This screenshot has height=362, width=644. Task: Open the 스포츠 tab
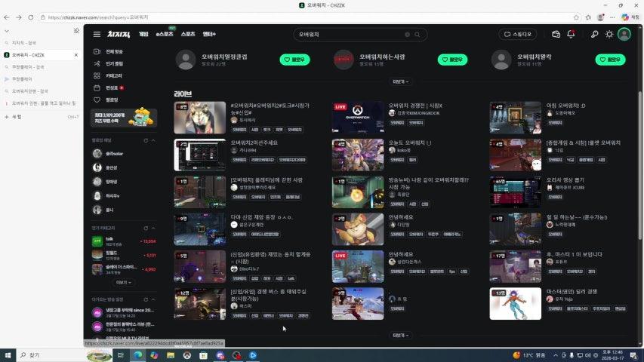coord(188,34)
